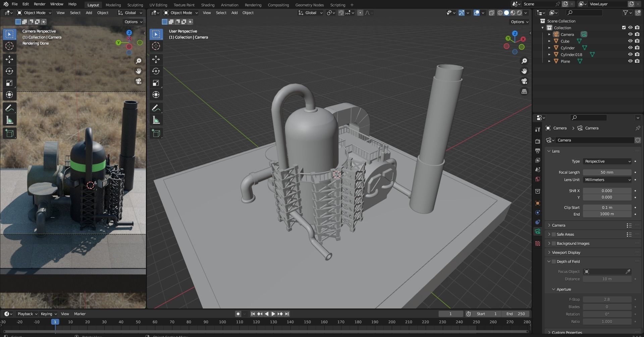Expand the Camera object in the outliner tree

[x=549, y=34]
